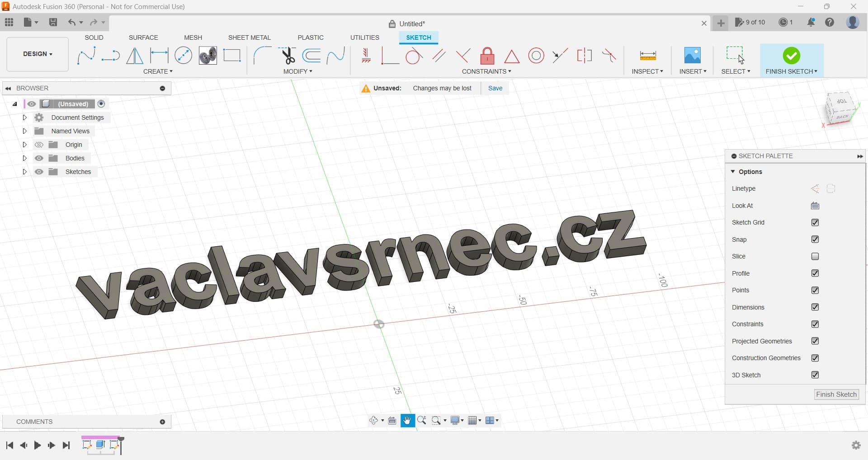This screenshot has height=460, width=868.
Task: Open the CREATE dropdown menu
Action: click(158, 71)
